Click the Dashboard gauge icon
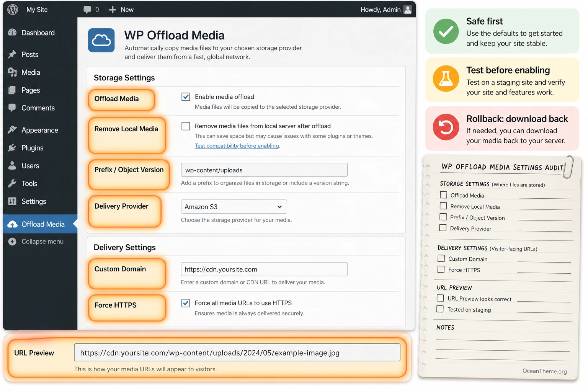The image size is (588, 392). click(12, 33)
